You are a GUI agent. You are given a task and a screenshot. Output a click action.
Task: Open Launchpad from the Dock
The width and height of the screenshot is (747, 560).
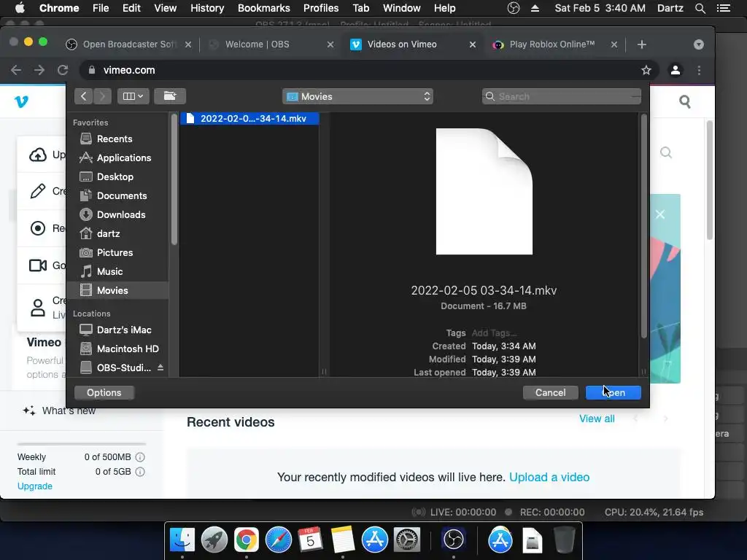click(x=214, y=540)
